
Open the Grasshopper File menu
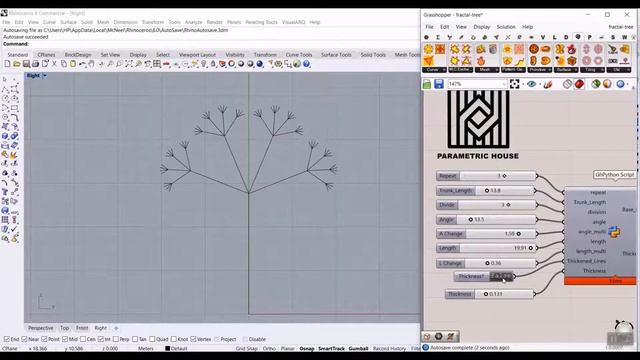429,27
